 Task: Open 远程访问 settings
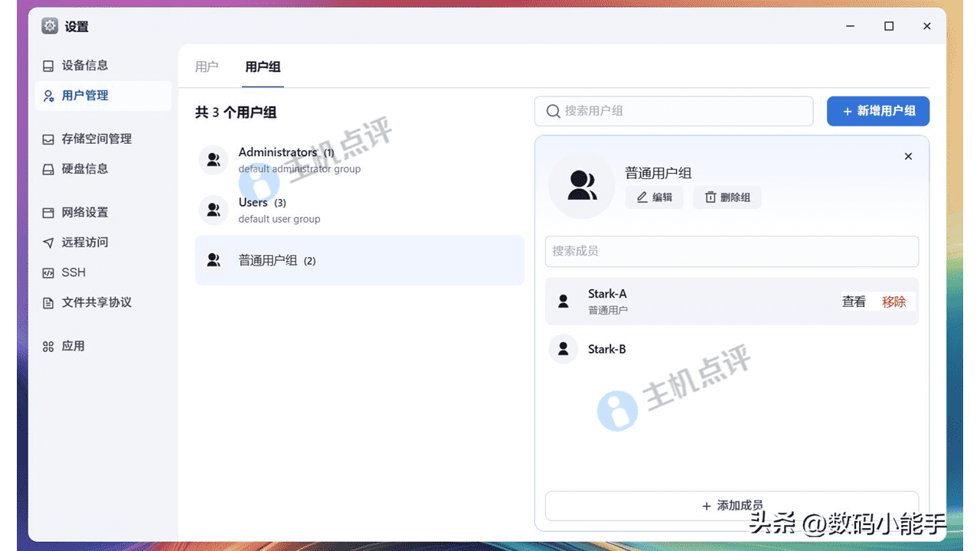[x=84, y=243]
